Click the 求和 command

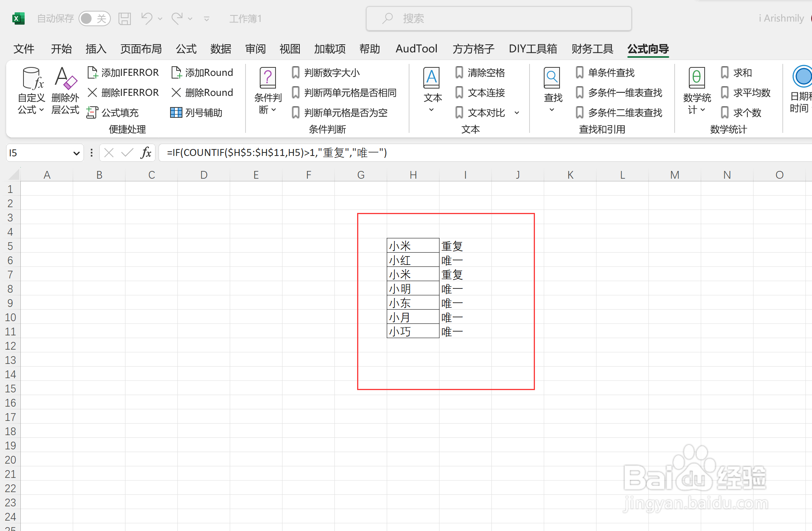736,72
